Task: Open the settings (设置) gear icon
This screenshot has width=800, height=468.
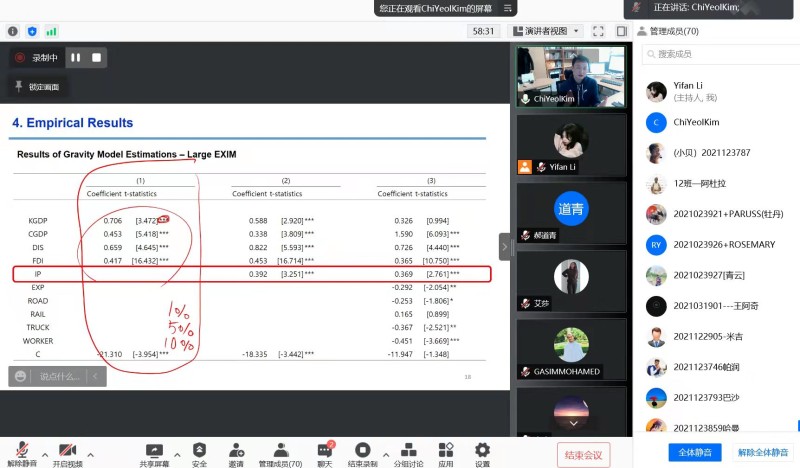Action: (x=482, y=451)
